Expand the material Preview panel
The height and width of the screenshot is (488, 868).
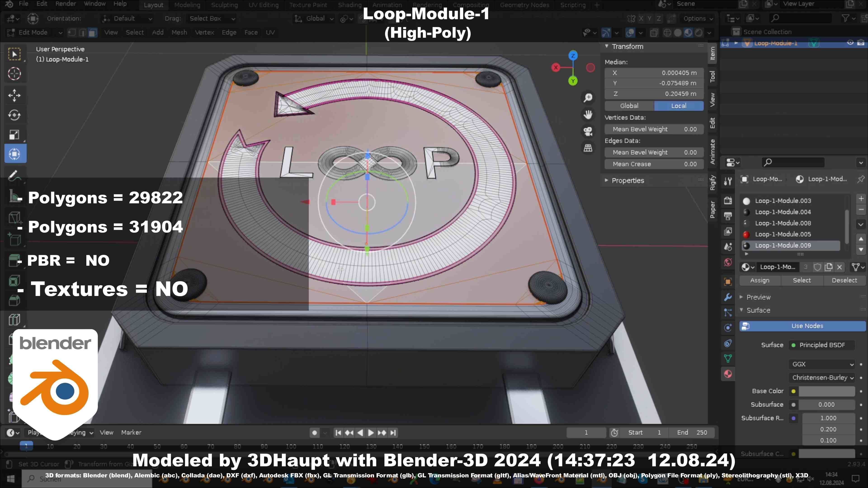click(758, 297)
